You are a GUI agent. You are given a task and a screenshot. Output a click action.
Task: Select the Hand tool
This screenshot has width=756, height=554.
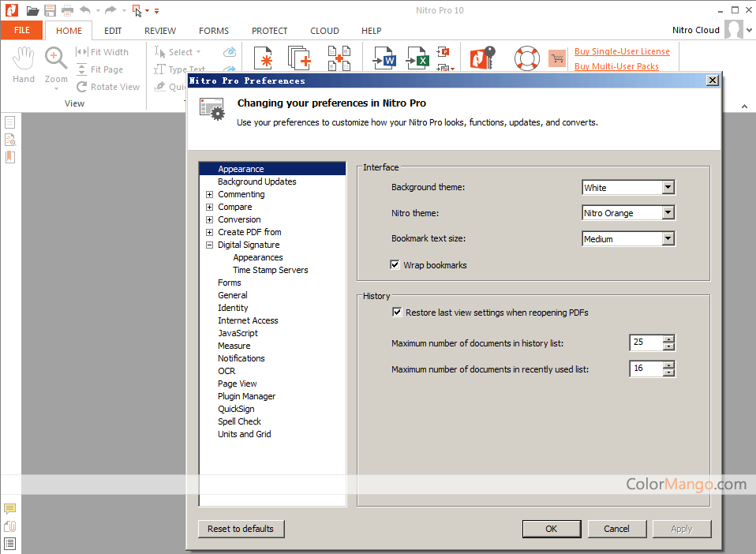(24, 63)
